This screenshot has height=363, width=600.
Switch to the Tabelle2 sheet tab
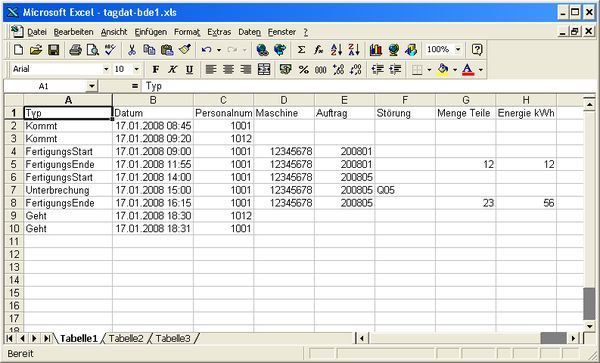(126, 339)
